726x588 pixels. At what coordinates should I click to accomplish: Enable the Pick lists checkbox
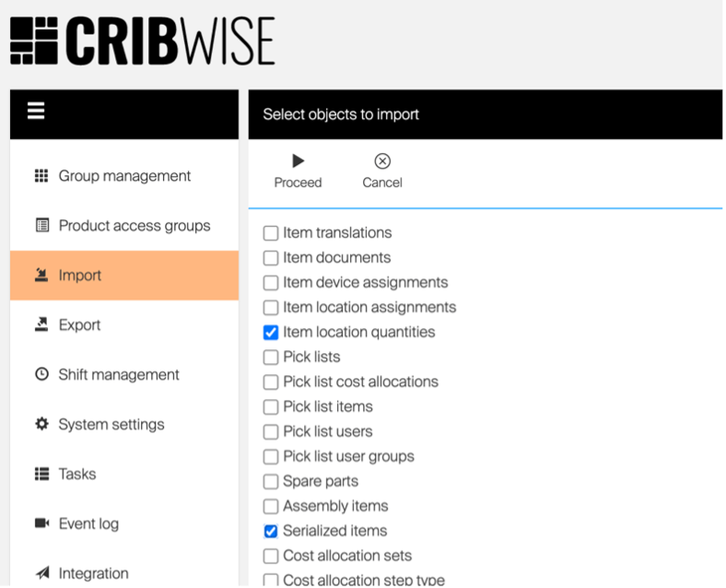click(271, 358)
